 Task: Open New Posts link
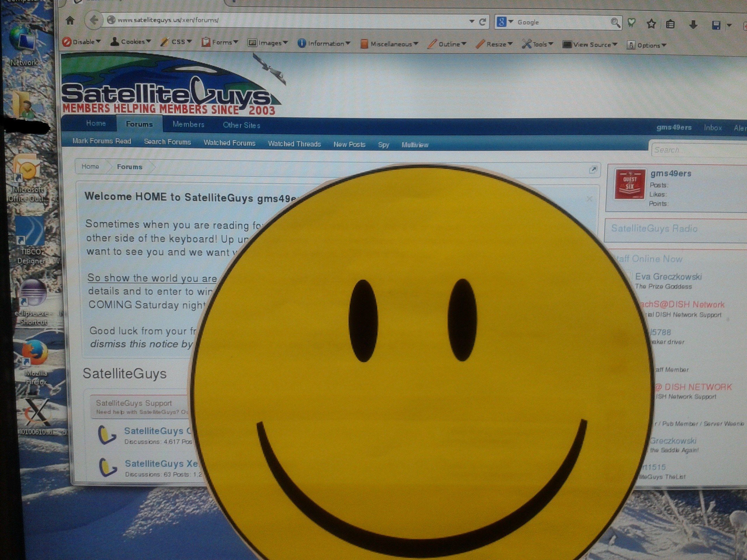(350, 144)
